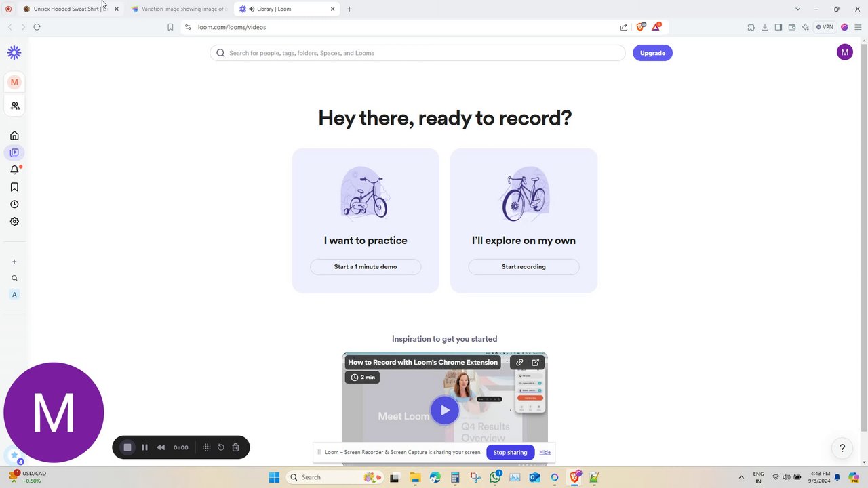Close the Library | Loom tab
This screenshot has height=488, width=868.
[x=332, y=9]
